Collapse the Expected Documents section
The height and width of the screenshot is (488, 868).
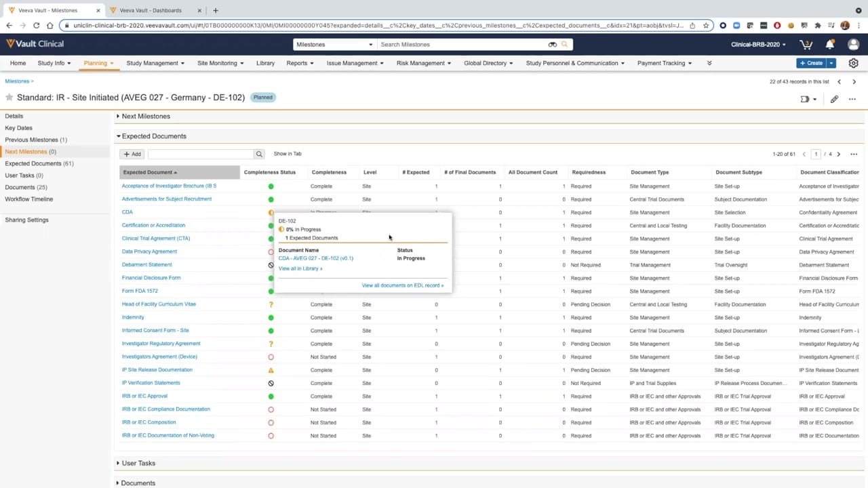(118, 136)
